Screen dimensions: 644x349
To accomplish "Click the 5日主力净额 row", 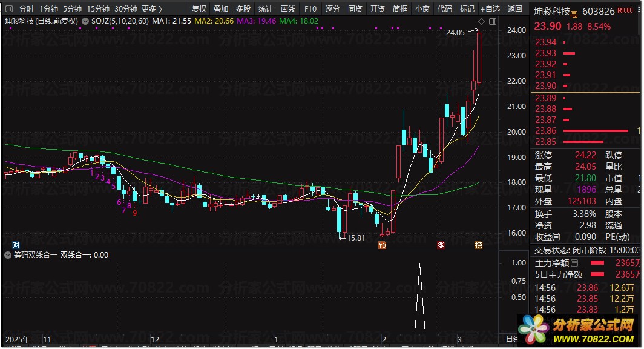I will tap(587, 274).
